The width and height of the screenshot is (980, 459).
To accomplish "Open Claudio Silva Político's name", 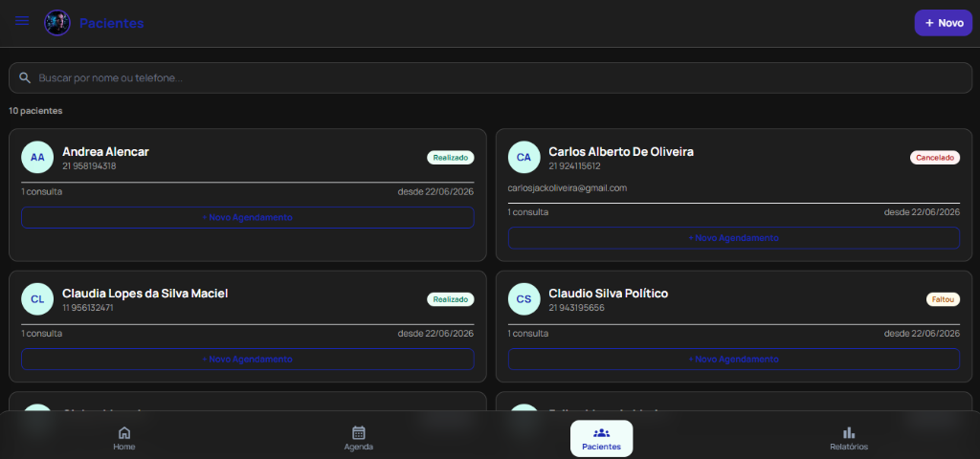I will point(609,294).
